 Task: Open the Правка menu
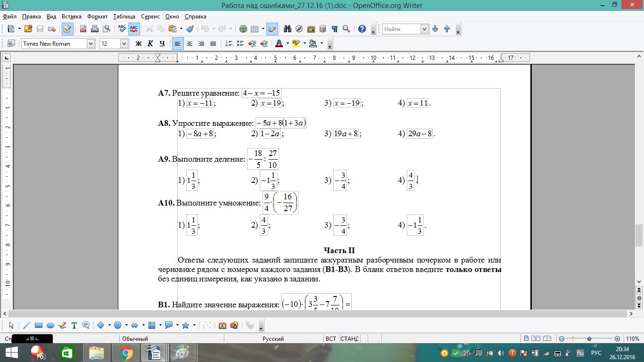click(x=31, y=16)
